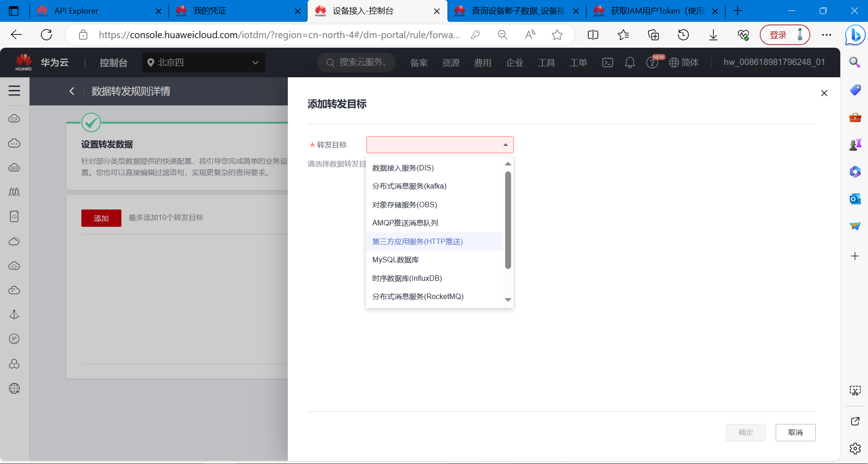
Task: Open account menu hw_008618981796248_01
Action: pos(774,62)
